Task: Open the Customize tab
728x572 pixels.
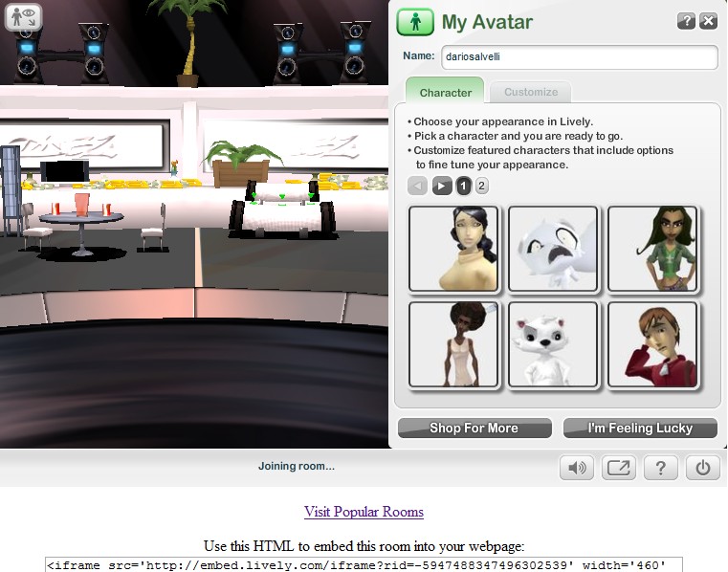Action: tap(530, 92)
